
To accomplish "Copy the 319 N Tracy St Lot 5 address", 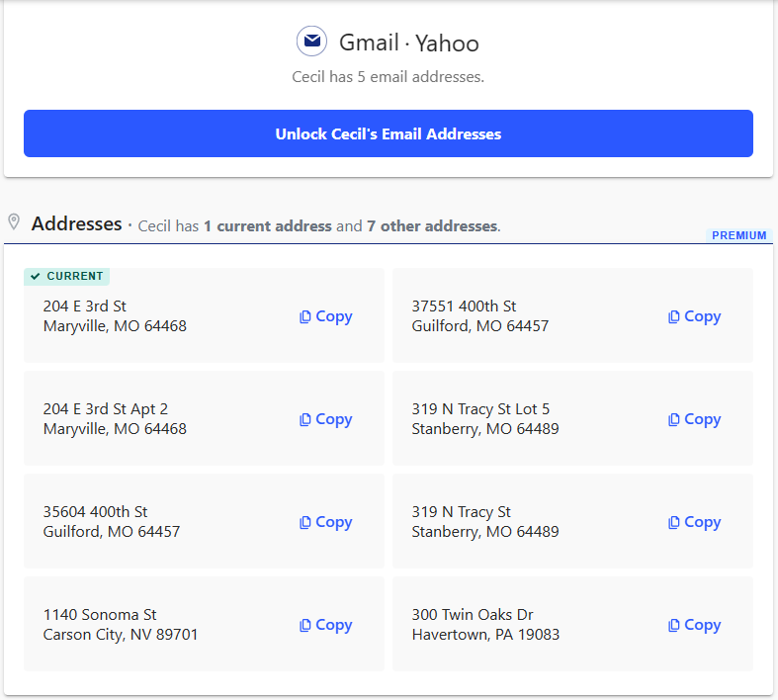I will (x=694, y=419).
